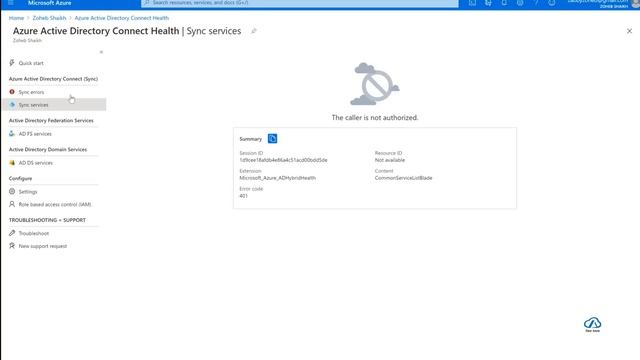Click 'The caller is not authorized.' message
Image resolution: width=640 pixels, height=360 pixels.
(375, 118)
